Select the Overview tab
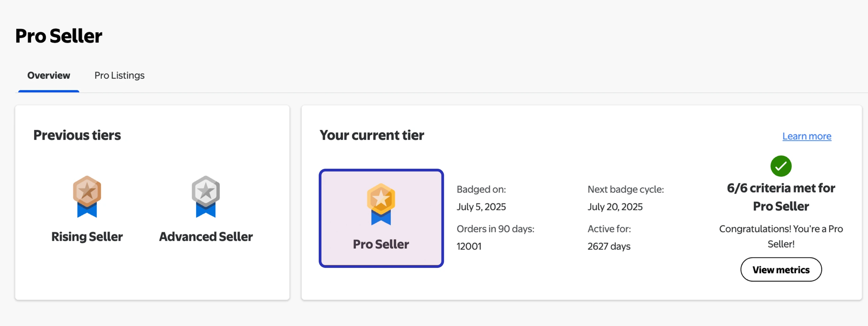 (49, 75)
